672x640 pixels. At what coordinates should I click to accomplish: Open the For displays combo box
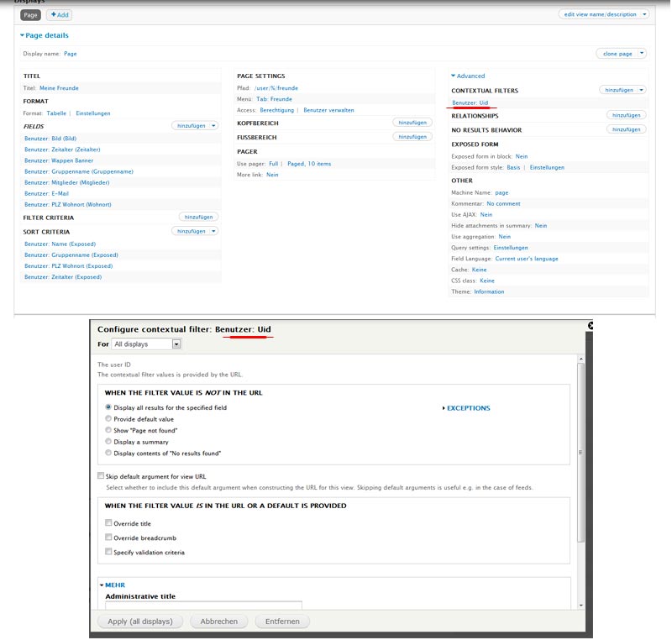pyautogui.click(x=147, y=344)
